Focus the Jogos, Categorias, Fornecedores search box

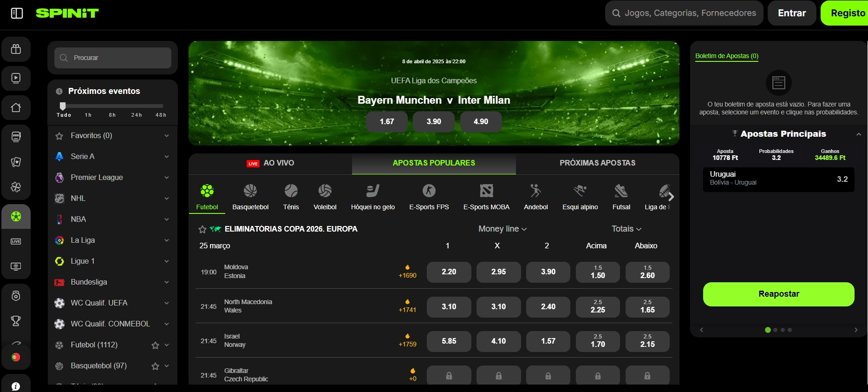(x=684, y=13)
